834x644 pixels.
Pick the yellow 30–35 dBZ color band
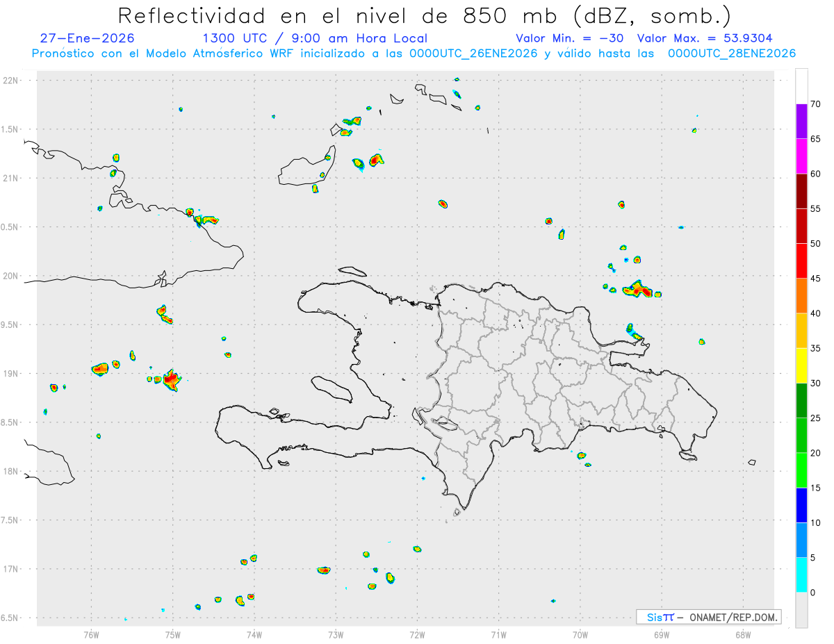point(801,365)
